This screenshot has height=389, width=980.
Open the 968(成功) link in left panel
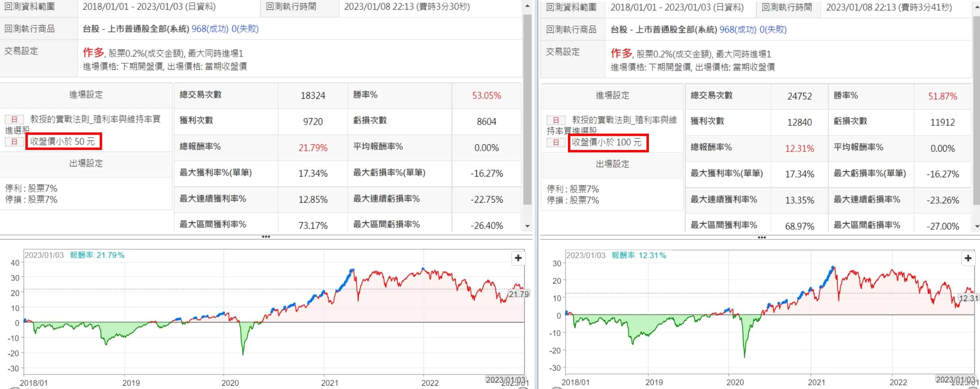tap(210, 29)
